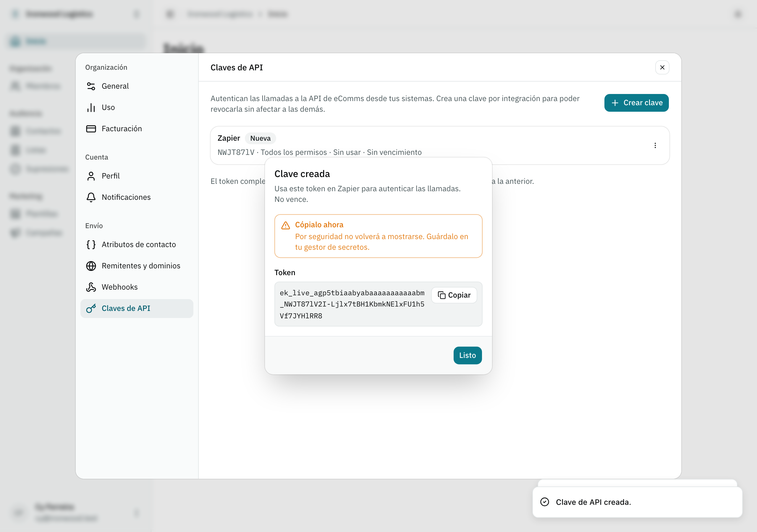Copy the token with Copiar button

pyautogui.click(x=454, y=295)
